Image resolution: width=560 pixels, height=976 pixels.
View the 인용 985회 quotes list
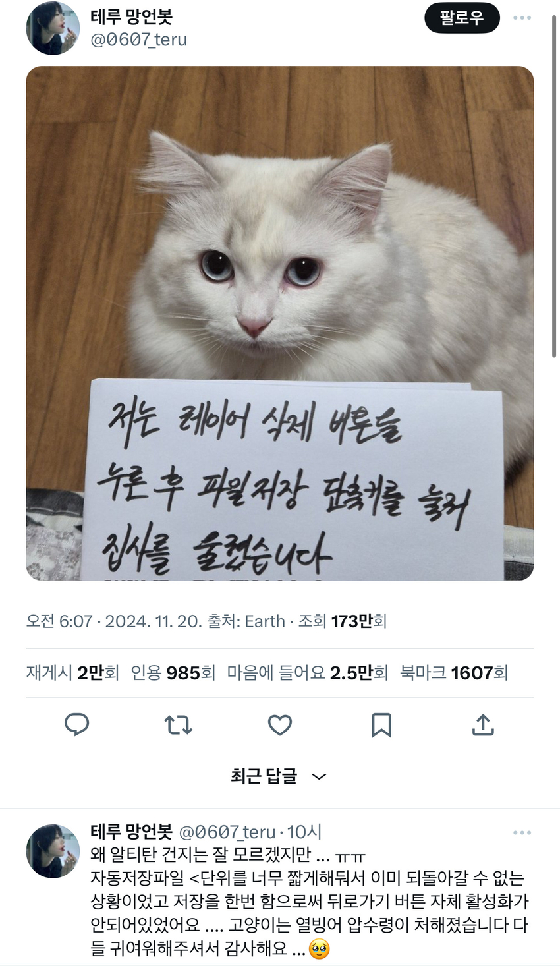click(x=173, y=673)
